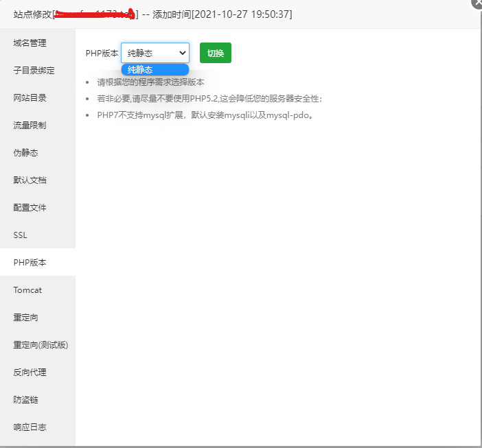The width and height of the screenshot is (482, 448).
Task: Click the green 切换 button
Action: pos(216,53)
